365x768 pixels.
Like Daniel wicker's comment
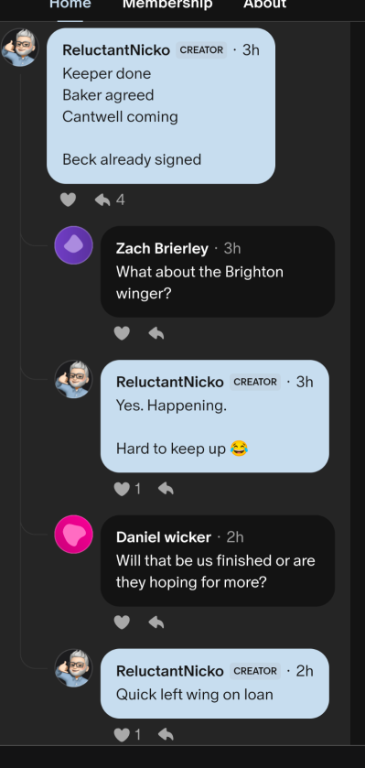122,622
